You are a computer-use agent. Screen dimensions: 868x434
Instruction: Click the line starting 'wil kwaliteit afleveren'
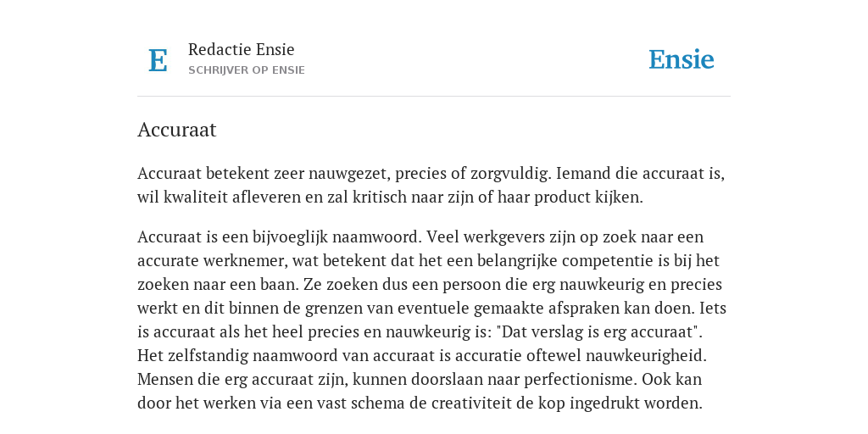[x=390, y=197]
